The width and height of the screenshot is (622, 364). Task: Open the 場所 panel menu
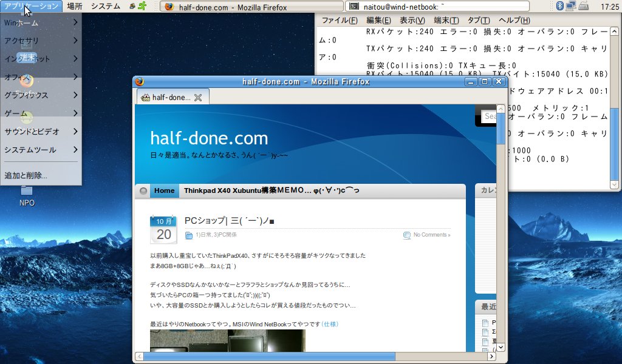point(75,6)
